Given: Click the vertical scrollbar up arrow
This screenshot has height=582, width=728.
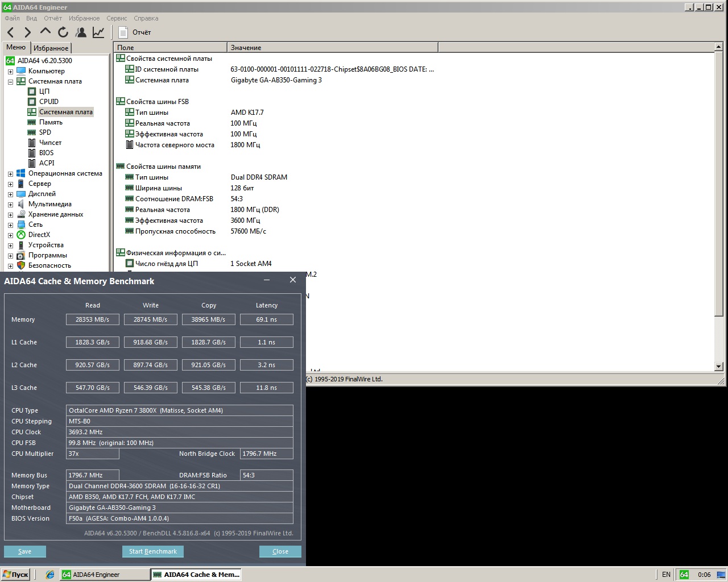Looking at the screenshot, I should [719, 47].
